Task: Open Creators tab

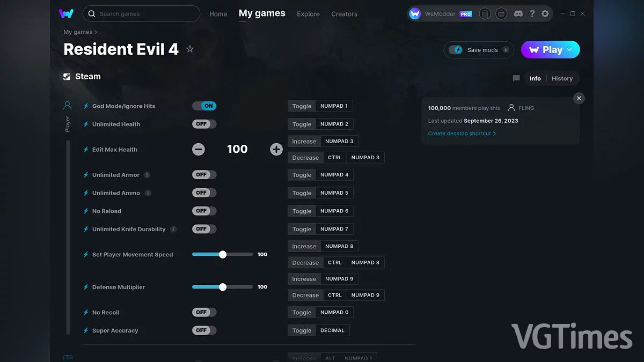Action: pyautogui.click(x=344, y=14)
